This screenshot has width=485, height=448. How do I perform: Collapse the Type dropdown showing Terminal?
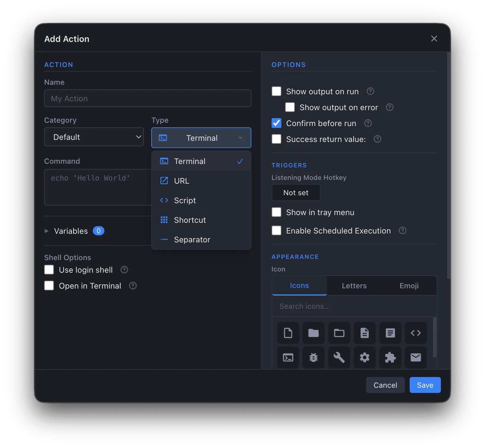pyautogui.click(x=201, y=138)
